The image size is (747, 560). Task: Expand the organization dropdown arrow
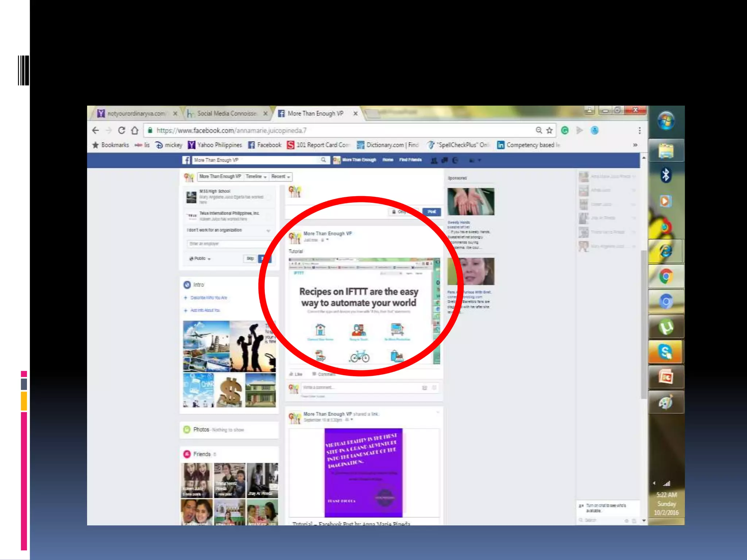coord(268,230)
